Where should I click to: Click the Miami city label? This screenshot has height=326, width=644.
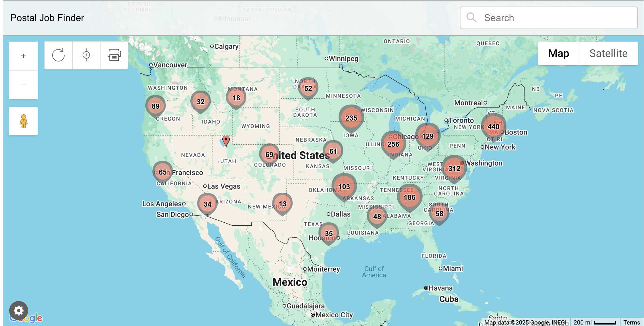coord(453,268)
